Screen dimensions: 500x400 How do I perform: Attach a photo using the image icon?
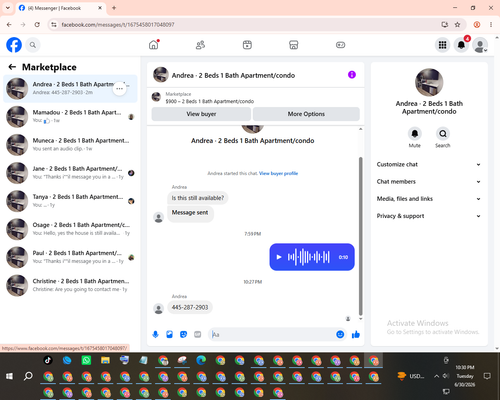(x=169, y=334)
